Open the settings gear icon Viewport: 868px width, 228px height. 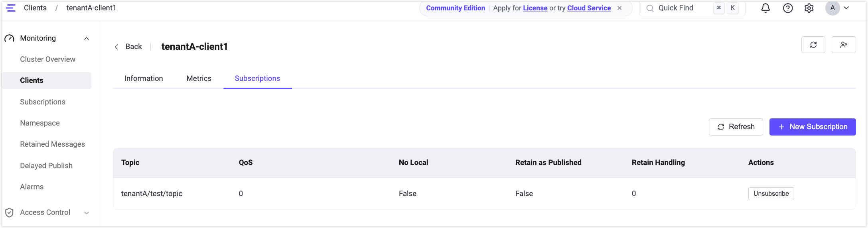[x=809, y=8]
